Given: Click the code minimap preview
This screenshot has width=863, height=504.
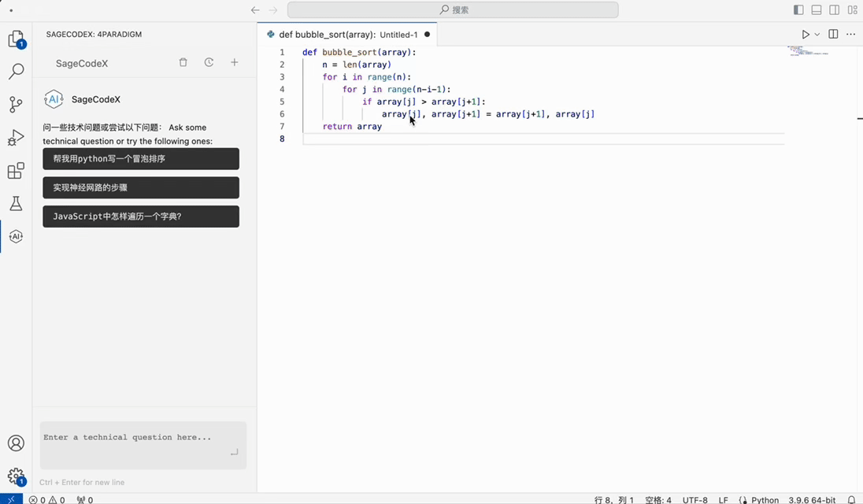Looking at the screenshot, I should pyautogui.click(x=808, y=50).
